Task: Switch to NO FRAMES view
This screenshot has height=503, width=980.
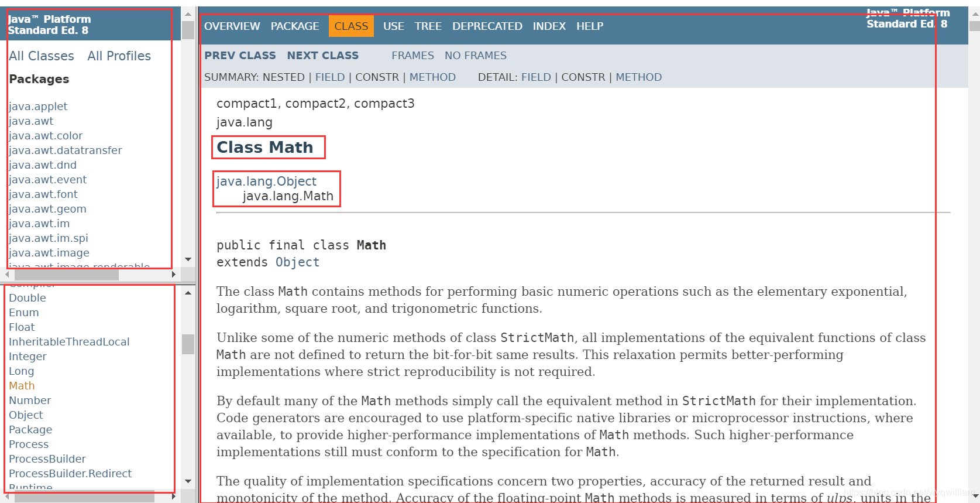Action: click(x=476, y=56)
